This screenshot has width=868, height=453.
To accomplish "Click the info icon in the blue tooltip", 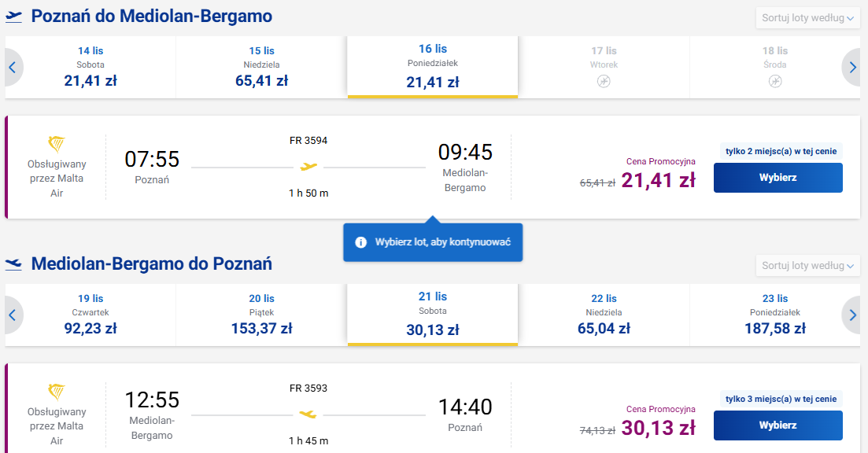I will [x=361, y=242].
